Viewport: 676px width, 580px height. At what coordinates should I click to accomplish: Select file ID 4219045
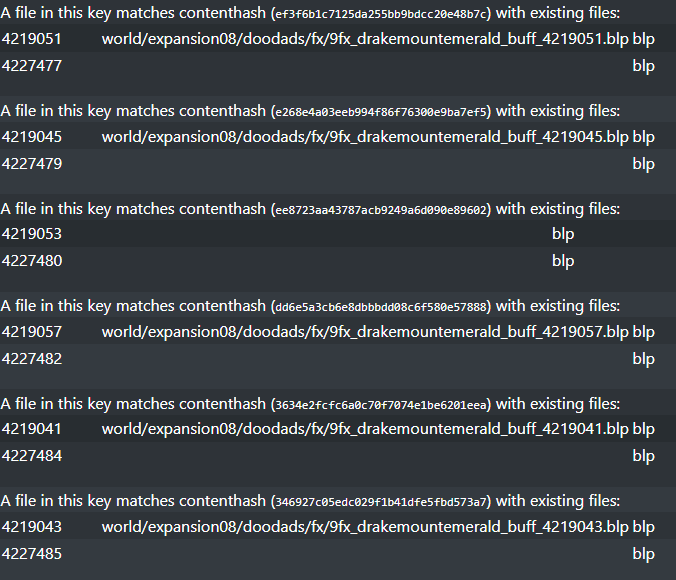[x=31, y=137]
